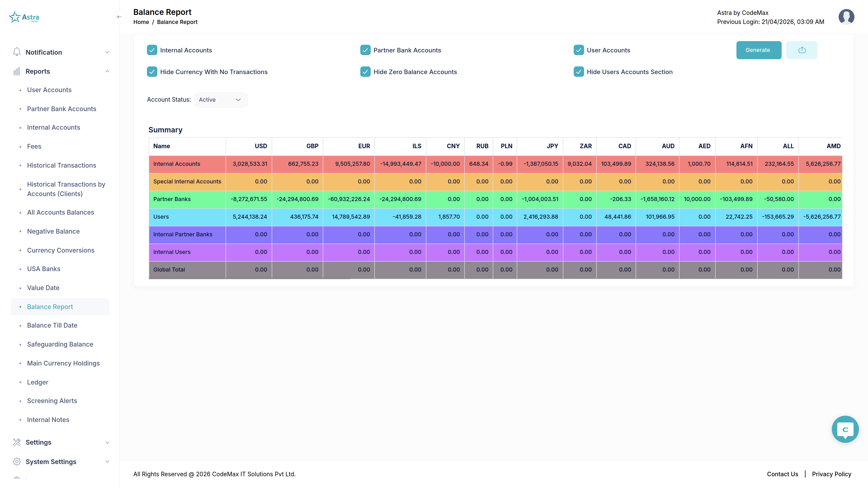Click the Contact Us link
Screen dimensions: 868x488
click(x=782, y=474)
